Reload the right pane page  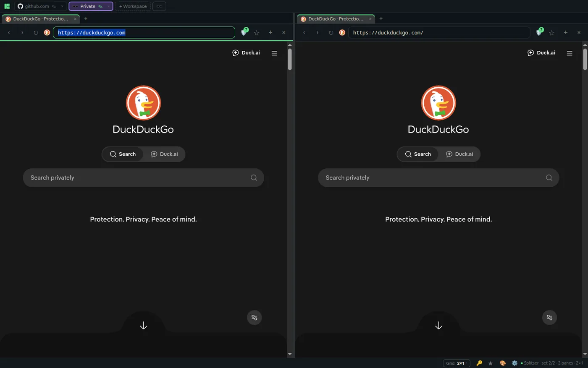tap(331, 32)
